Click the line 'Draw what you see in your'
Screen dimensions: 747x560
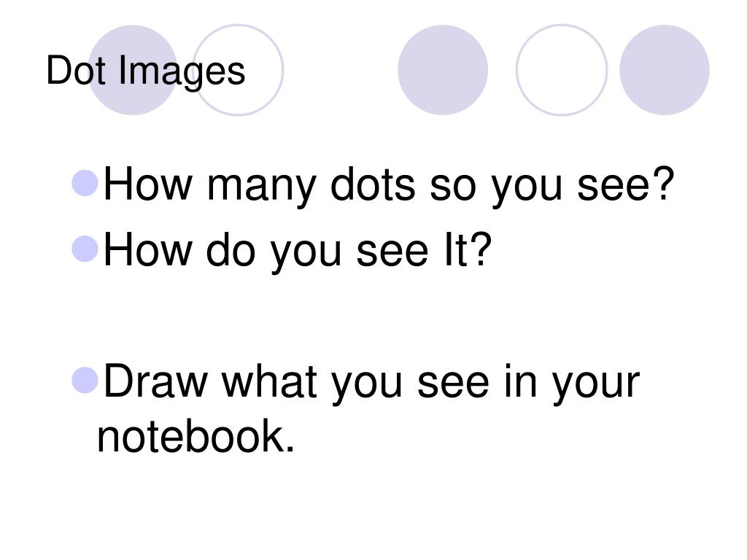371,383
